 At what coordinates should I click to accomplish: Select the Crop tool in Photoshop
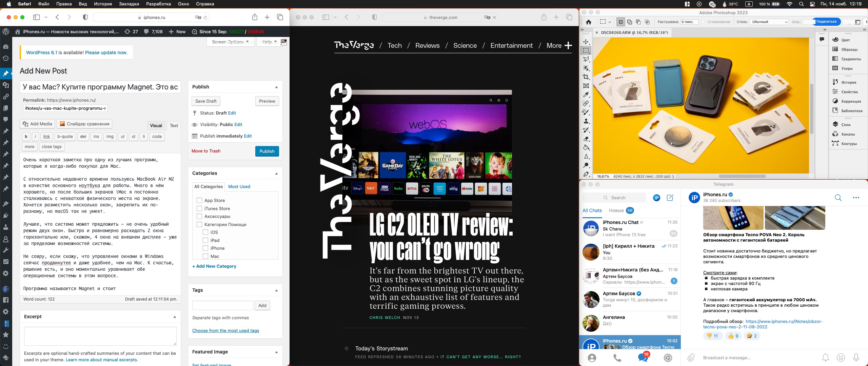(586, 77)
